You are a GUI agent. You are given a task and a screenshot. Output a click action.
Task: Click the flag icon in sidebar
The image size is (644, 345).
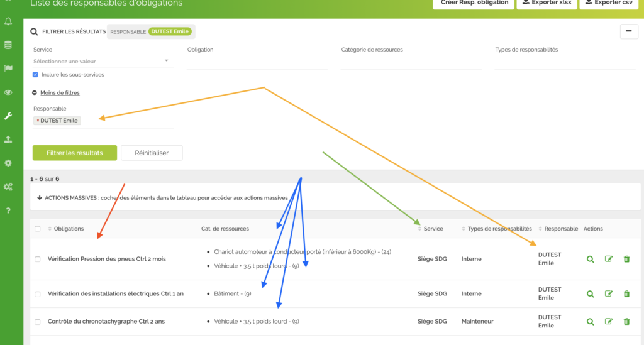pyautogui.click(x=8, y=68)
